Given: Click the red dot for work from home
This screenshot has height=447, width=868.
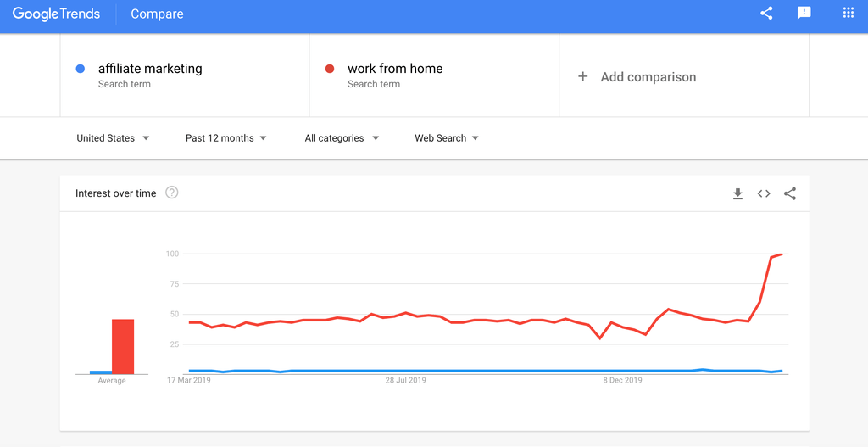Looking at the screenshot, I should 330,69.
